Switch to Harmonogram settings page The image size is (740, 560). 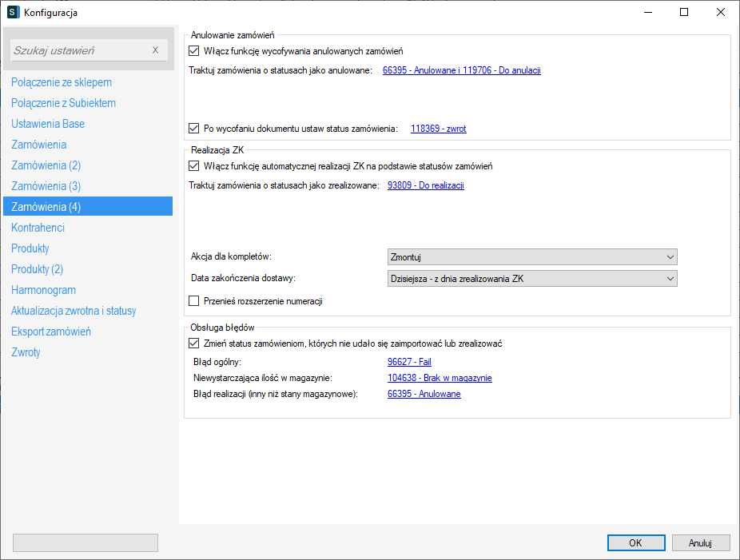(x=44, y=290)
